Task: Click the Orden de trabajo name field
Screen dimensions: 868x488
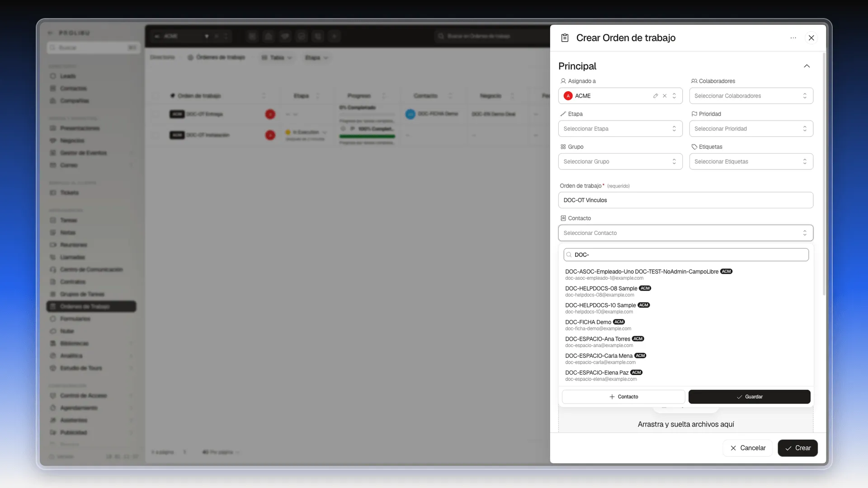Action: click(685, 200)
